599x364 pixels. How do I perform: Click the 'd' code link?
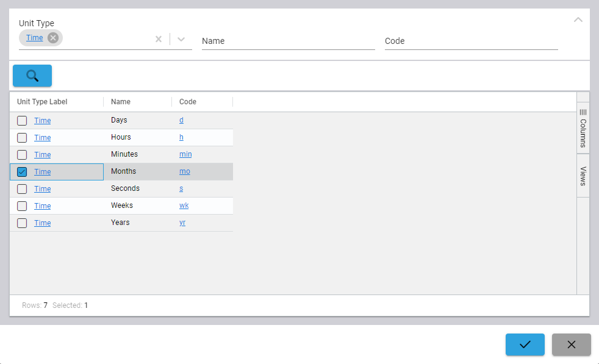click(x=181, y=120)
